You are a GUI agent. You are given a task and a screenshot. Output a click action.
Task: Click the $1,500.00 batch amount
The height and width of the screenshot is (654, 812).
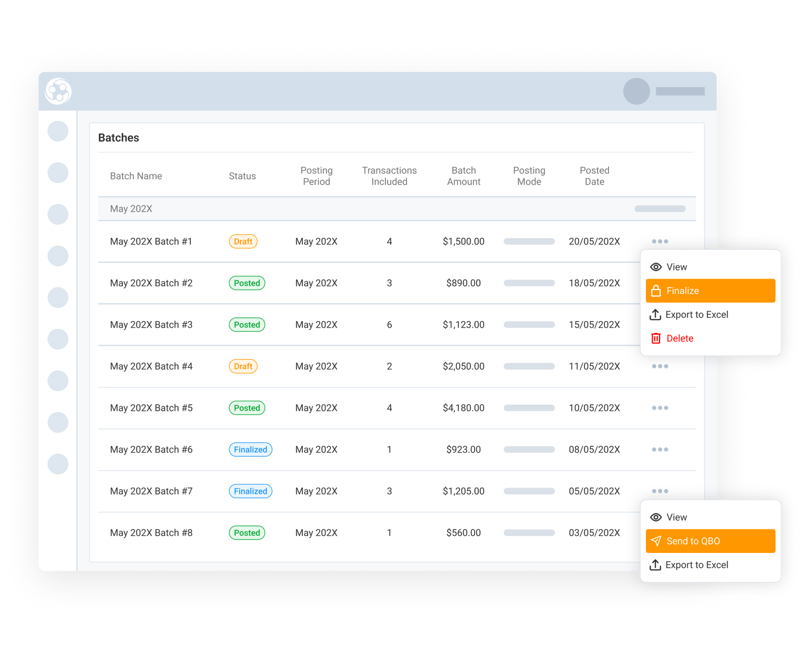[464, 242]
